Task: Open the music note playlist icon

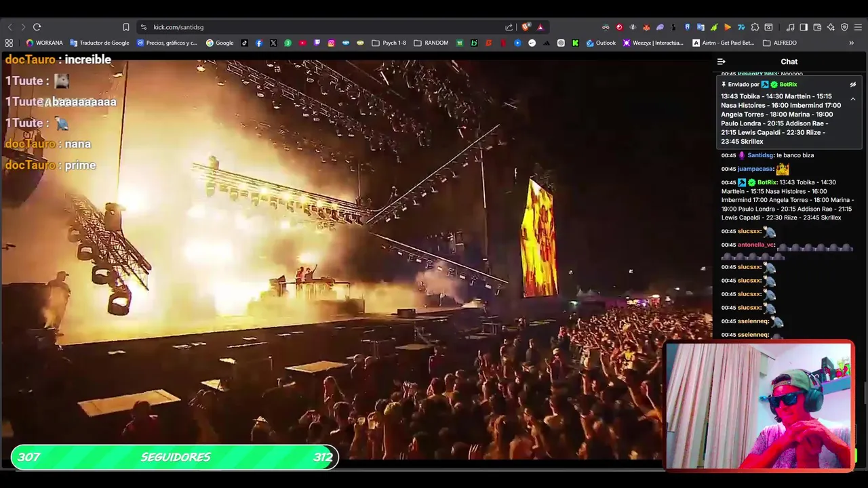Action: coord(790,27)
